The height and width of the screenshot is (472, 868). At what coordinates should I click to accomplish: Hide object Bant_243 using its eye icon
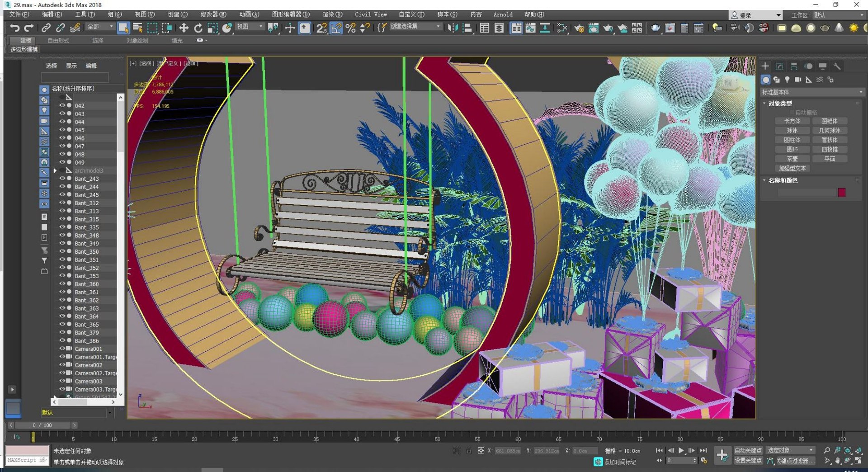click(62, 179)
